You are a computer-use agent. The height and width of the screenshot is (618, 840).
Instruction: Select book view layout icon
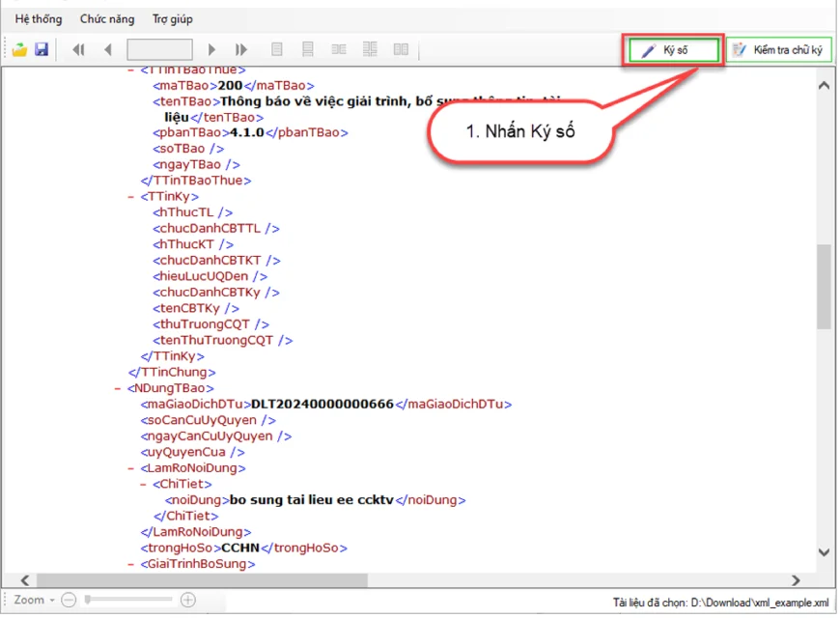coord(401,50)
